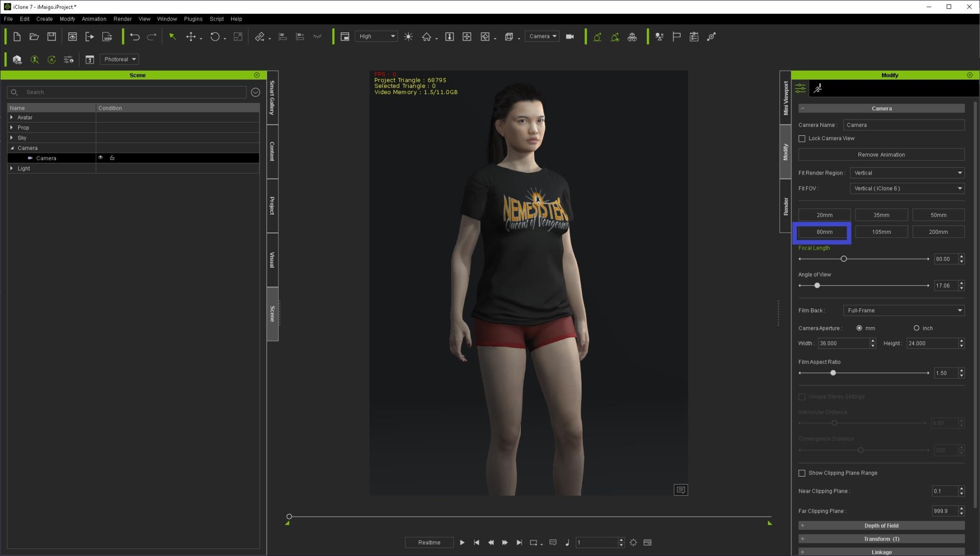980x556 pixels.
Task: Click the Export USD icon
Action: pos(107,37)
